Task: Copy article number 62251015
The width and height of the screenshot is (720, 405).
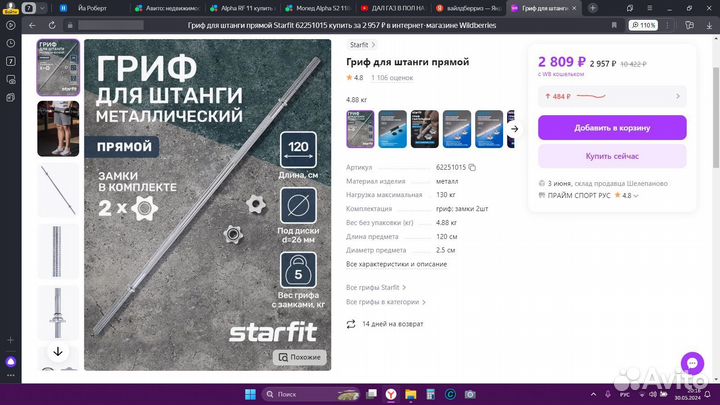Action: pyautogui.click(x=472, y=168)
